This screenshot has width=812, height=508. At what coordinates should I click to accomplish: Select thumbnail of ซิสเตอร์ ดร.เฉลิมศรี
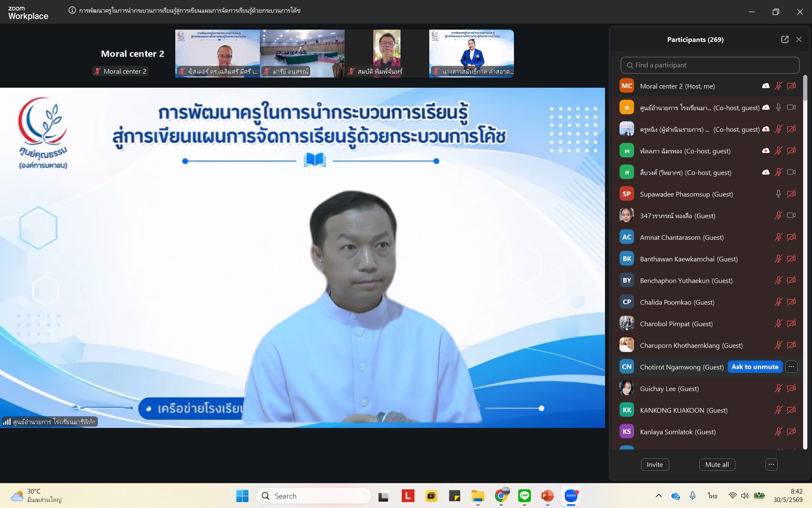(x=218, y=53)
